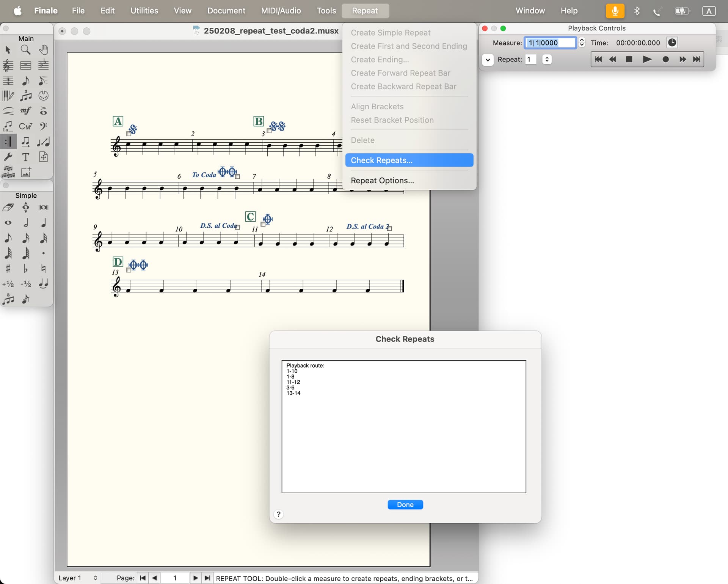Click the help question mark button
This screenshot has width=728, height=584.
(x=278, y=514)
